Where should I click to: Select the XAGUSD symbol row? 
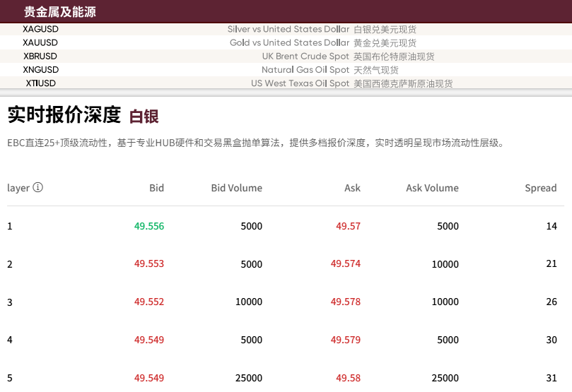[41, 30]
